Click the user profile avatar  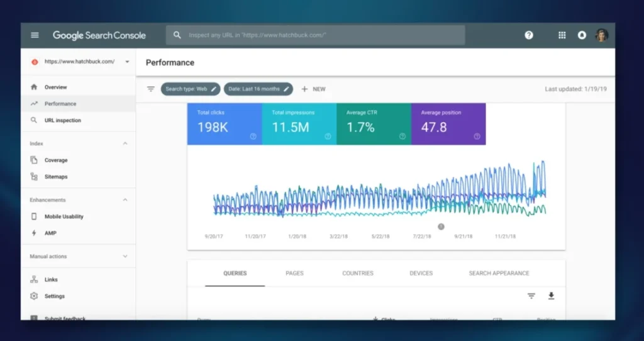(602, 35)
